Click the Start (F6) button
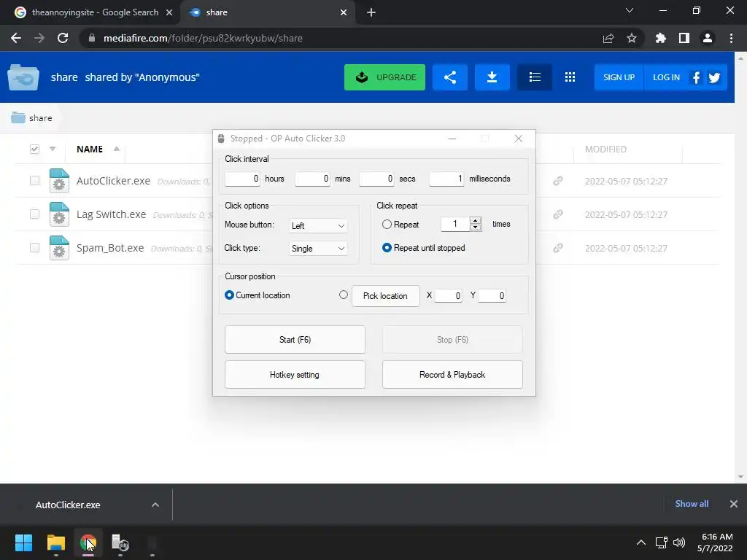Image resolution: width=747 pixels, height=560 pixels. 295,340
